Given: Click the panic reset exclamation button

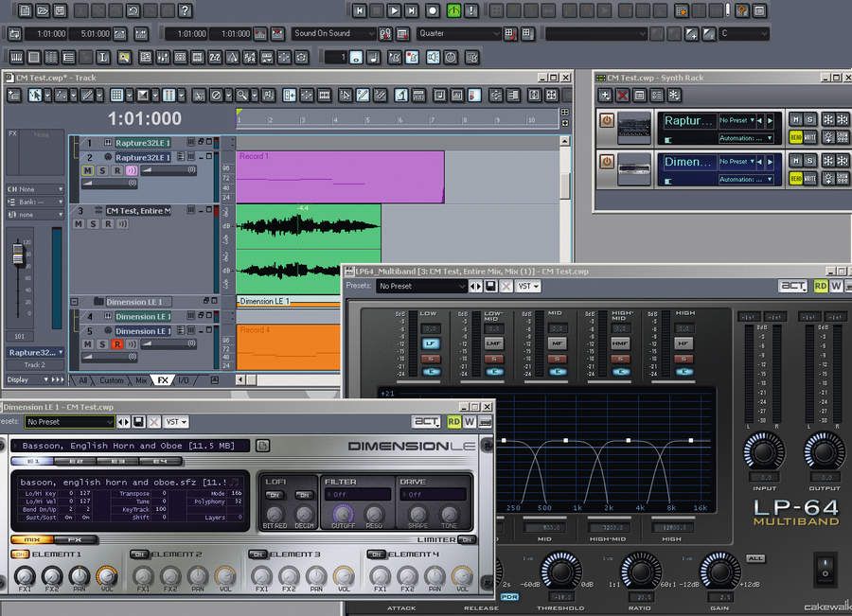Looking at the screenshot, I should 471,9.
